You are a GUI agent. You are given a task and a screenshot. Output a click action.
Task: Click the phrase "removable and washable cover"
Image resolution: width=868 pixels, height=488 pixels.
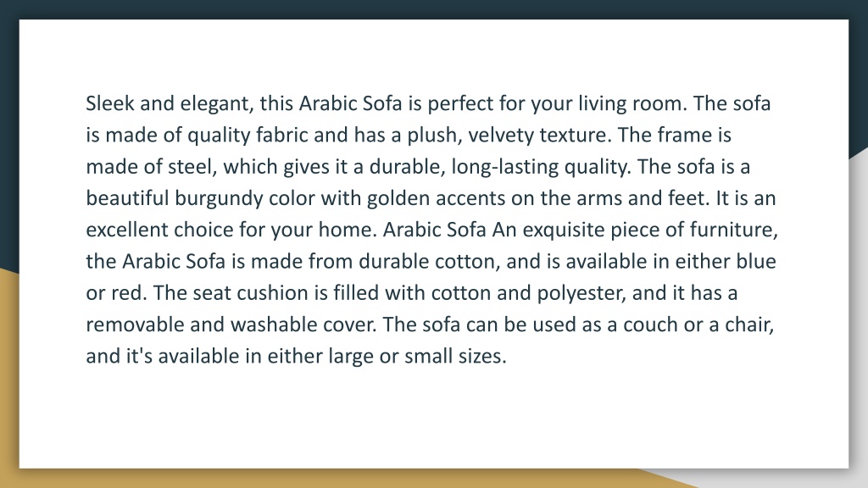click(x=231, y=324)
